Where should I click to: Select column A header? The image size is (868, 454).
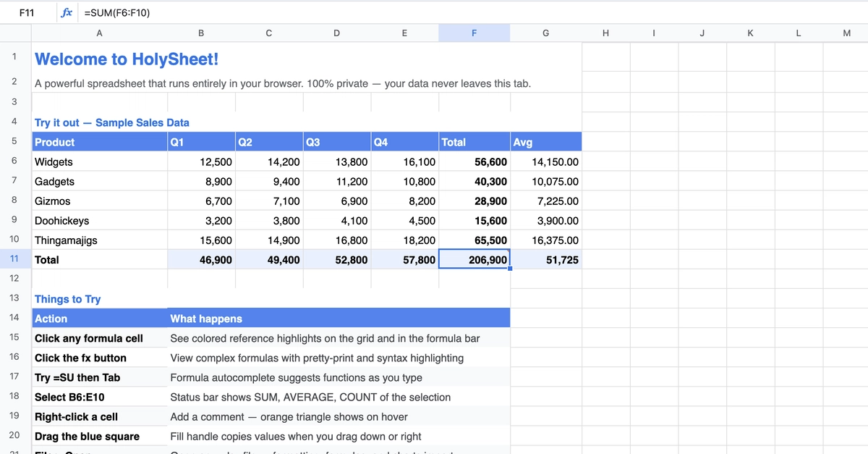100,33
